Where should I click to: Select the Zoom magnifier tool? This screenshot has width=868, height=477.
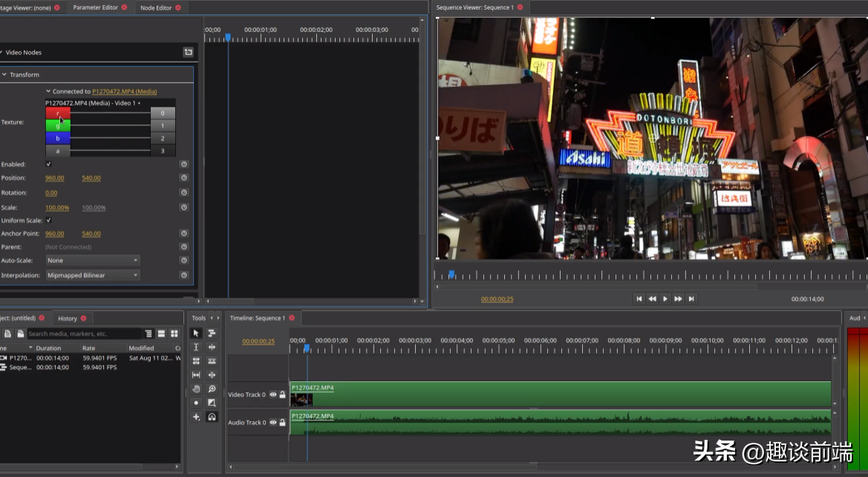(x=212, y=389)
